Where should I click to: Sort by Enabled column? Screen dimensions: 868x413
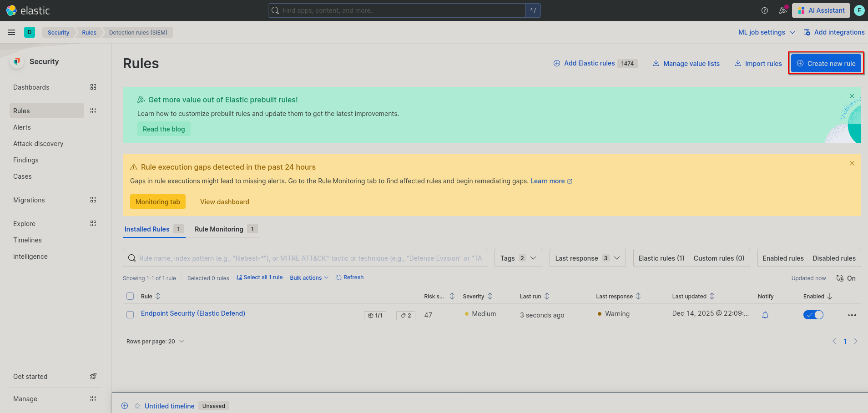pyautogui.click(x=818, y=296)
